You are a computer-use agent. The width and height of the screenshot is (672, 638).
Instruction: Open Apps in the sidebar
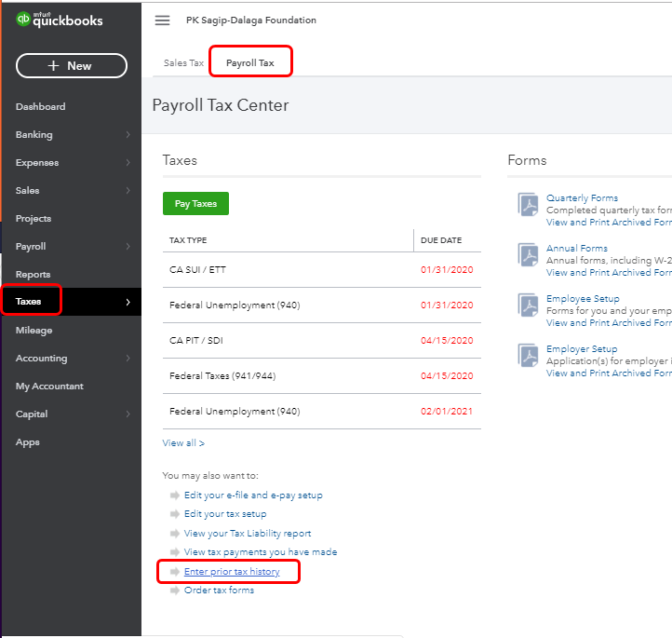[x=28, y=442]
